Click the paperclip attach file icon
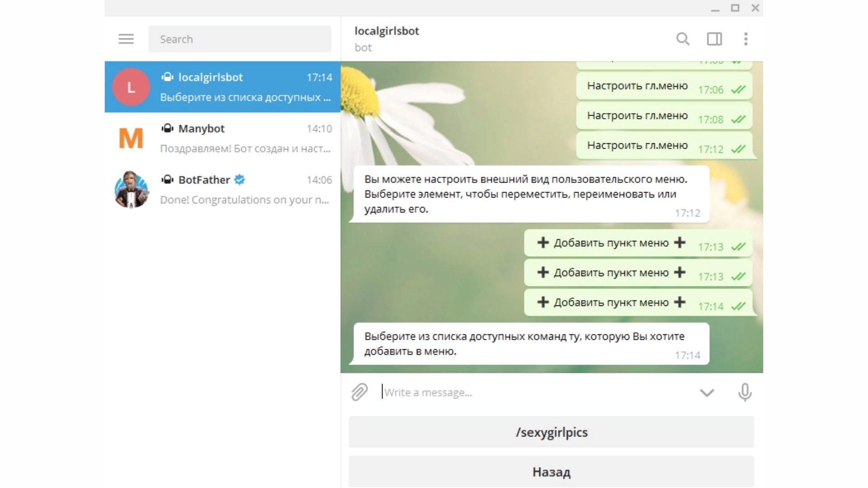The width and height of the screenshot is (868, 488). (360, 392)
